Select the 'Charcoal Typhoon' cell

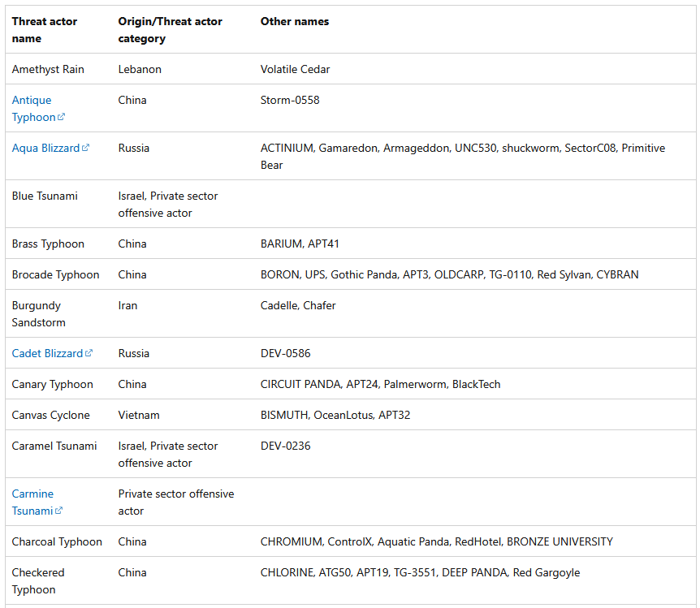(57, 541)
